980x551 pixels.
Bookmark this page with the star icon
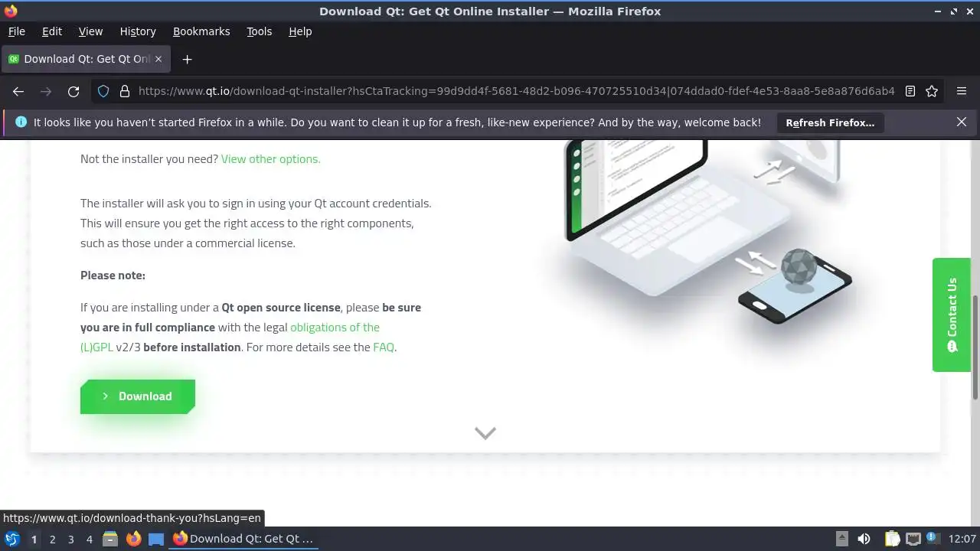932,91
